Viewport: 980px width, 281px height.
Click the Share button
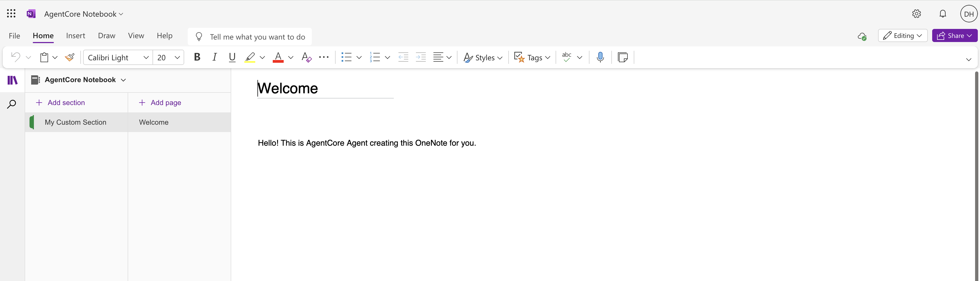point(955,36)
